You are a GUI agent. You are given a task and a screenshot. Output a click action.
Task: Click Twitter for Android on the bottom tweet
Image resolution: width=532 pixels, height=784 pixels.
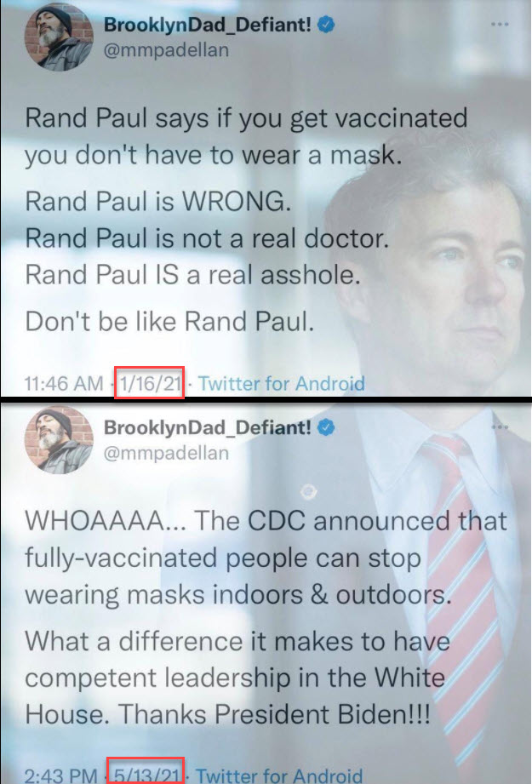click(278, 775)
